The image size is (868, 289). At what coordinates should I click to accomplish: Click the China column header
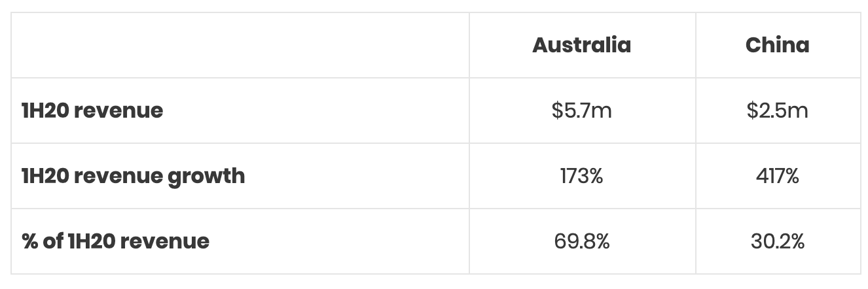click(x=777, y=45)
